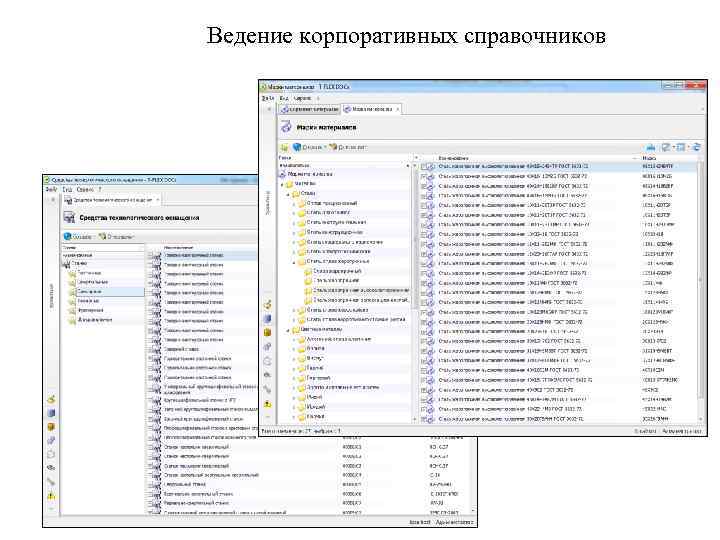720x540 pixels.
Task: Open the columns layout icon beside the refresh icon
Action: (681, 147)
